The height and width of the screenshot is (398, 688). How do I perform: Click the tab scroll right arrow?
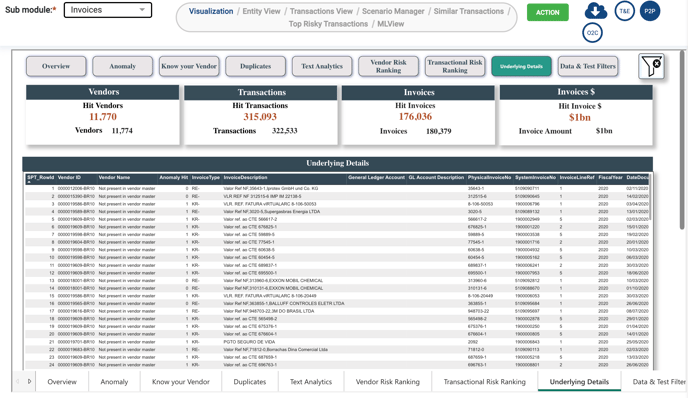point(29,381)
